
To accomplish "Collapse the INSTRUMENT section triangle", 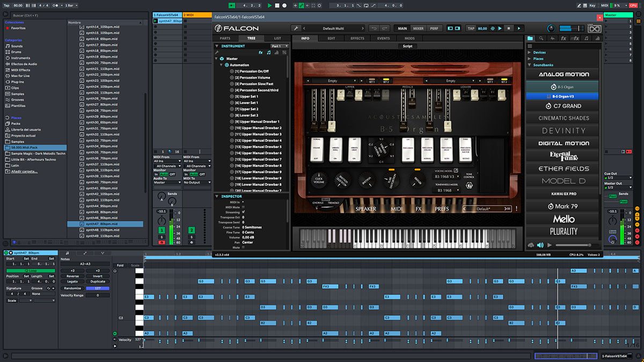I will (x=217, y=46).
